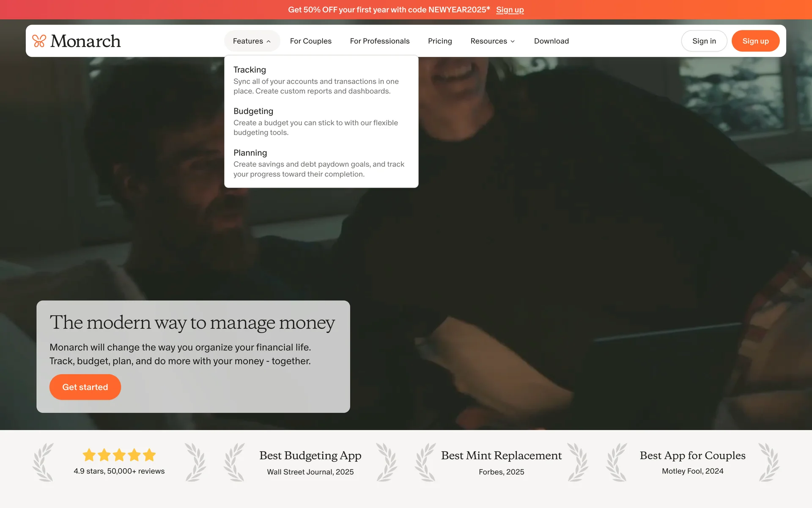Click the Monarch wordmark in header
The width and height of the screenshot is (812, 508).
point(85,41)
